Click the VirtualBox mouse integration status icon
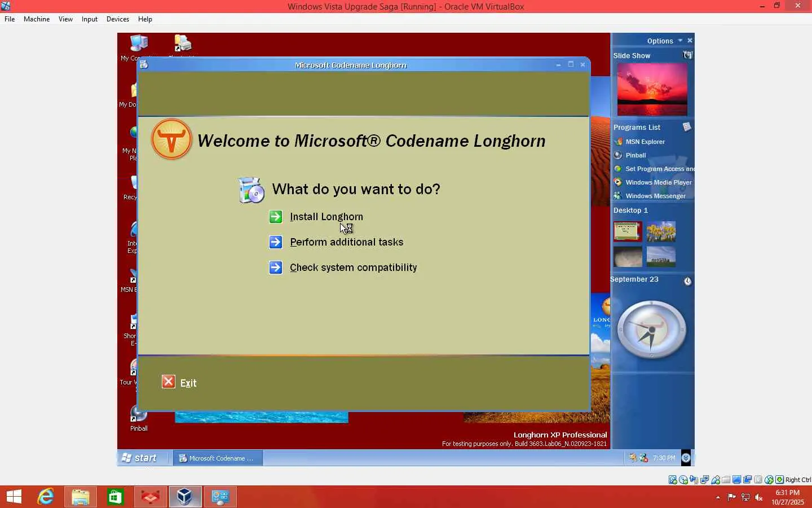The height and width of the screenshot is (508, 812). (x=769, y=480)
